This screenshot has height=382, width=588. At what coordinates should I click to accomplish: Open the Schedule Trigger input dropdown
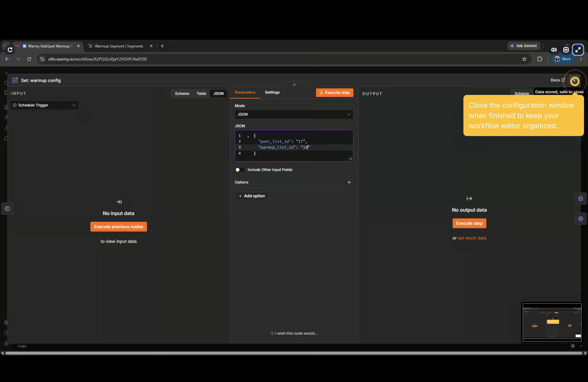44,105
